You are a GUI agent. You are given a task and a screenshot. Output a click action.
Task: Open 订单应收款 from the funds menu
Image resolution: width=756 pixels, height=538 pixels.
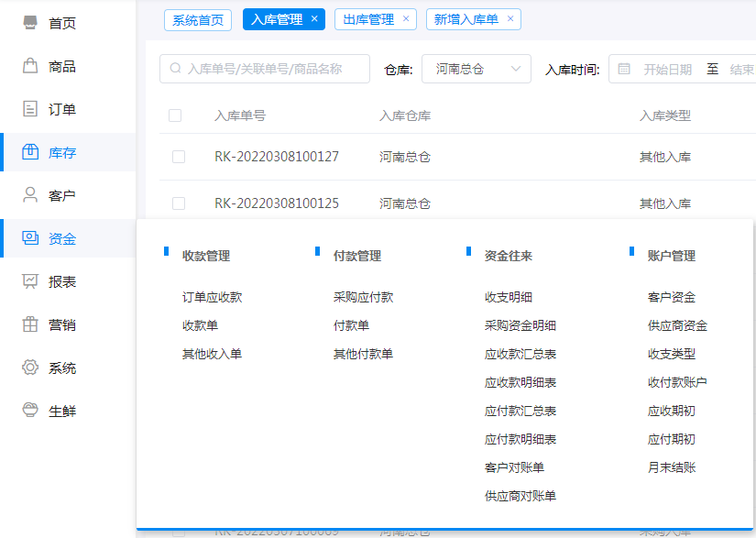coord(212,297)
